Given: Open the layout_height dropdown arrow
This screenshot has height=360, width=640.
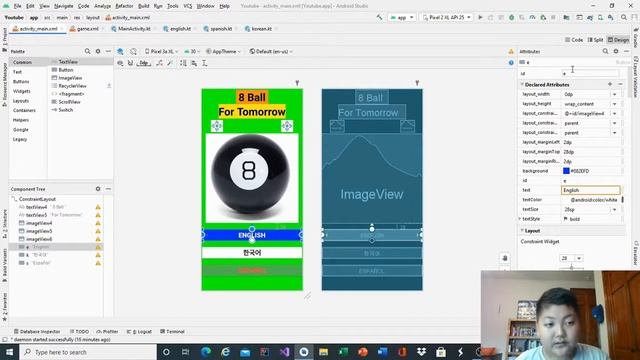Looking at the screenshot, I should coord(614,104).
